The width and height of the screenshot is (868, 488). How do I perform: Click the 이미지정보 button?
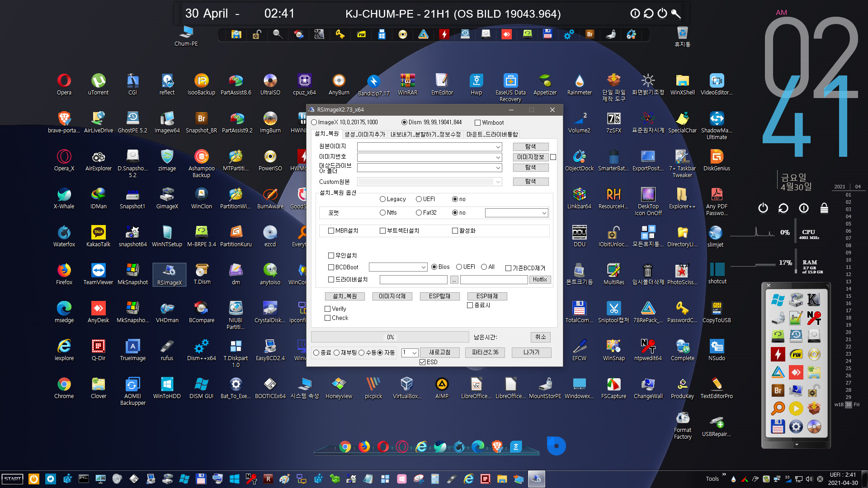(530, 157)
